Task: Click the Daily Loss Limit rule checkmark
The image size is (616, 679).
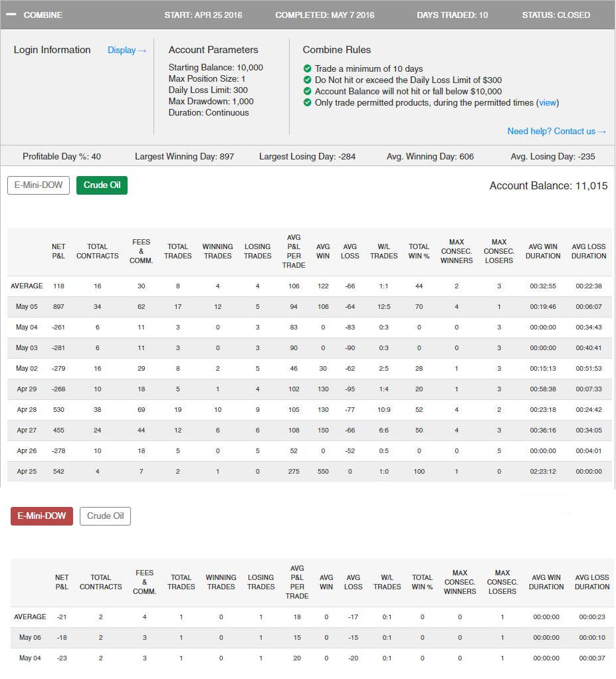Action: pos(307,80)
